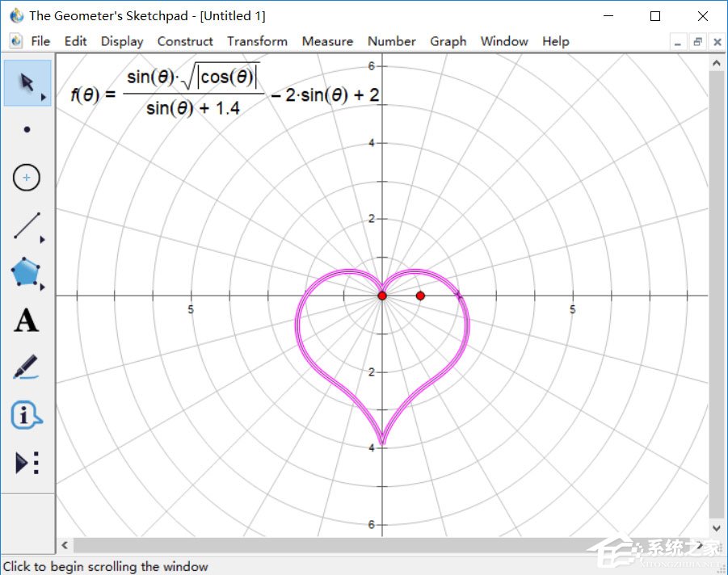
Task: Close the Untitled 1 document window
Action: click(717, 42)
